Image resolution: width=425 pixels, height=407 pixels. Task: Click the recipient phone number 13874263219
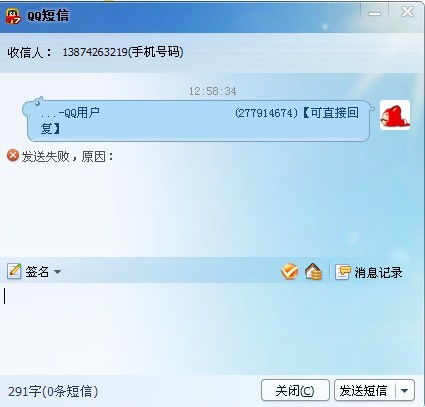(95, 52)
